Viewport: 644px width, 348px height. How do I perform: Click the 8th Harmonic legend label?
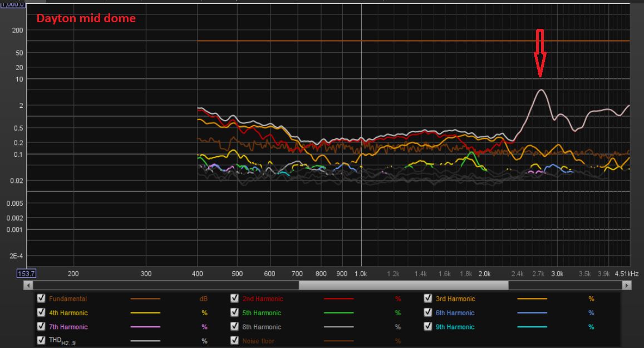pos(262,327)
